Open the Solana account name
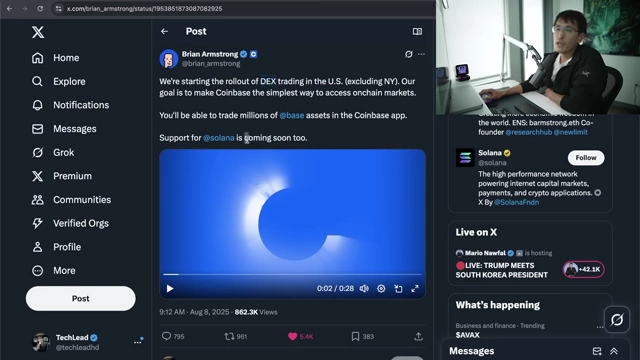640x360 pixels. click(490, 153)
